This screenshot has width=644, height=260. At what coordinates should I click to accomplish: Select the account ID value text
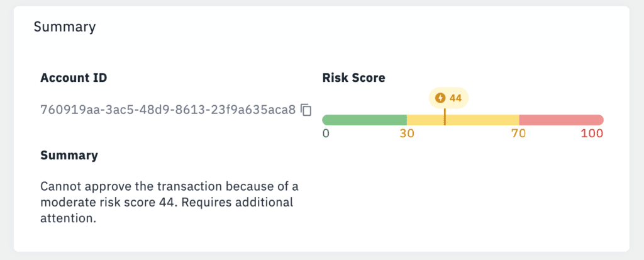click(167, 110)
